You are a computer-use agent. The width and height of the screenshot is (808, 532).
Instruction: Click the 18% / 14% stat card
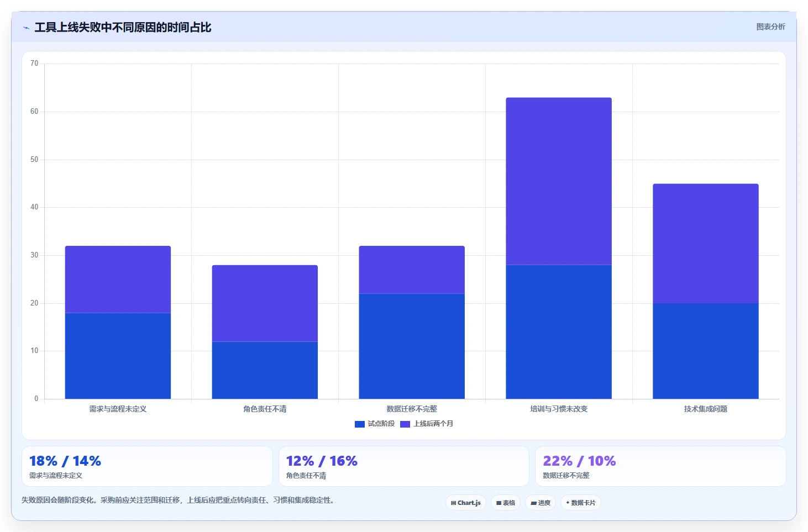tap(147, 466)
